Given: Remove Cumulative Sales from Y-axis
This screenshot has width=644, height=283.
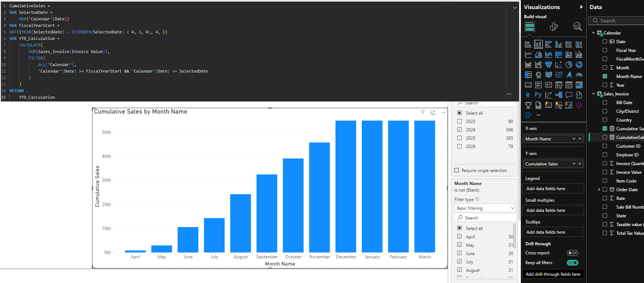Looking at the screenshot, I should (x=580, y=164).
